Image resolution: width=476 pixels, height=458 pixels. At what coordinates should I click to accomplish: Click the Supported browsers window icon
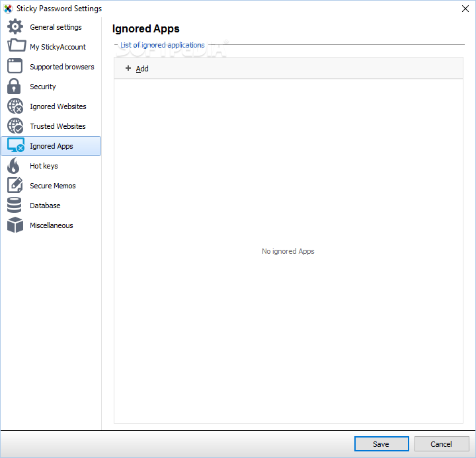click(15, 66)
